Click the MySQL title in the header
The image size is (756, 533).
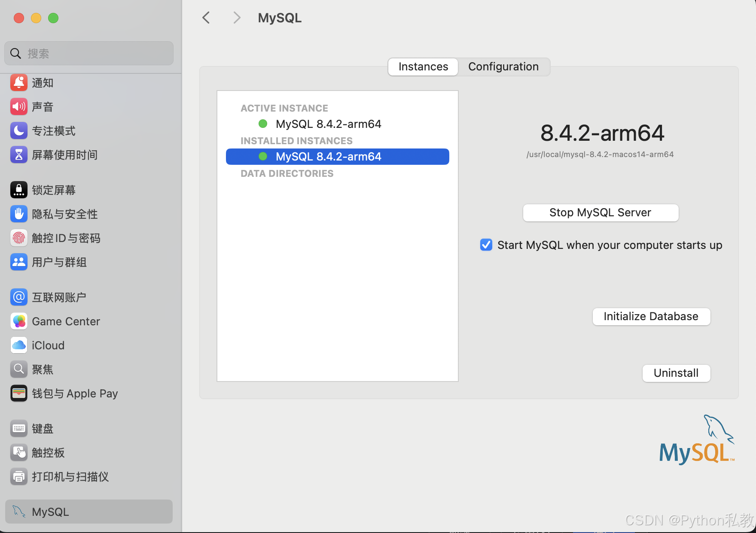(280, 18)
